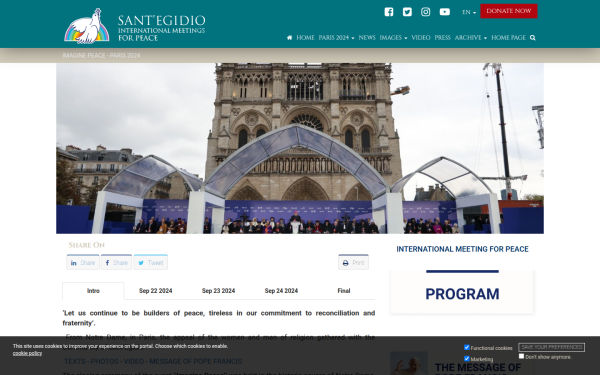The image size is (600, 375).
Task: Go to Home in the navigation bar
Action: pyautogui.click(x=305, y=38)
